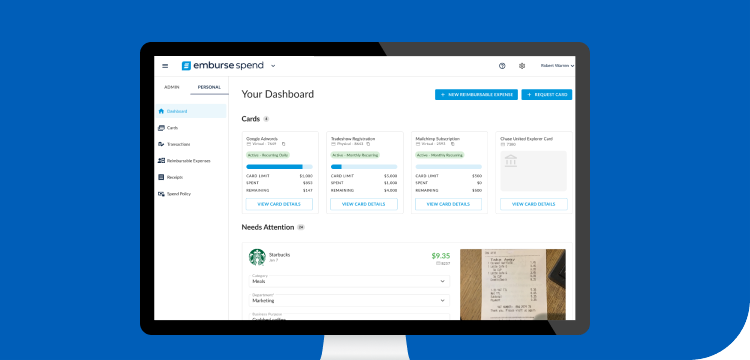Screen dimensions: 750x360
Task: Click the Tradeshow Registration spend progress bar
Action: click(364, 167)
